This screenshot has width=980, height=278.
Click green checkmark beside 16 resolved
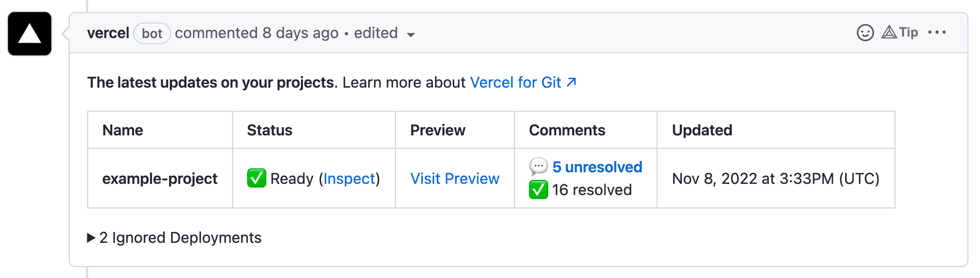pyautogui.click(x=538, y=190)
